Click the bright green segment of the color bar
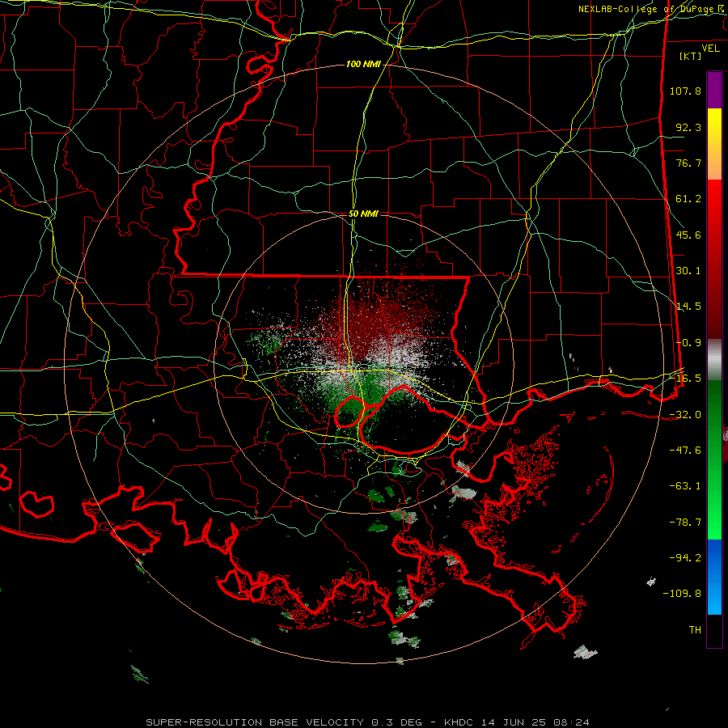This screenshot has width=728, height=728. (714, 459)
